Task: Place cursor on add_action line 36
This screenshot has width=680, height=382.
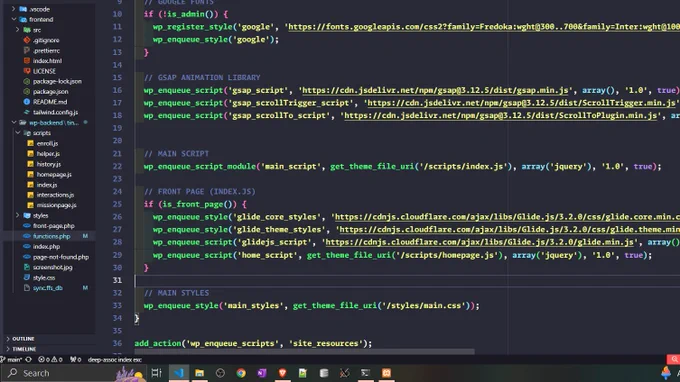Action: [253, 343]
